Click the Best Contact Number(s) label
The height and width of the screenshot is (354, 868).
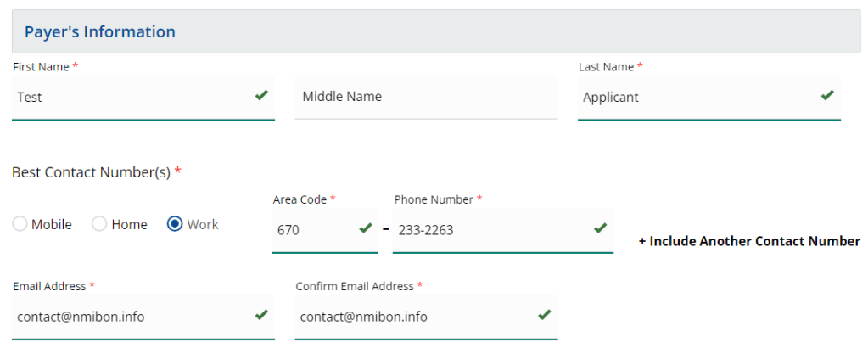(x=92, y=172)
